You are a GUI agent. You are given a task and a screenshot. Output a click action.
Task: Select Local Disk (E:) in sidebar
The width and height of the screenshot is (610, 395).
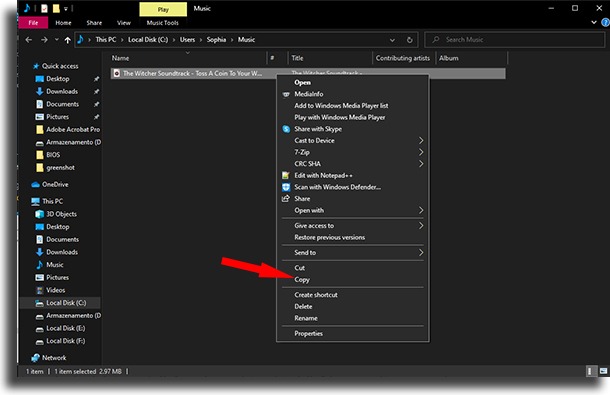(x=65, y=328)
